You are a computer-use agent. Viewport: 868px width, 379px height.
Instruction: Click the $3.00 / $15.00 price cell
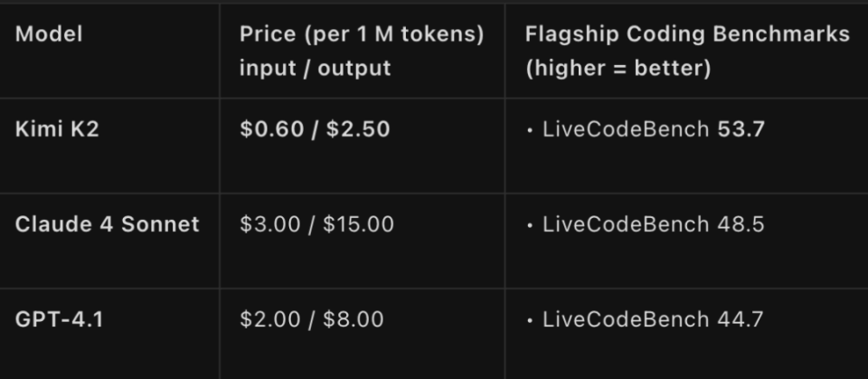click(316, 224)
